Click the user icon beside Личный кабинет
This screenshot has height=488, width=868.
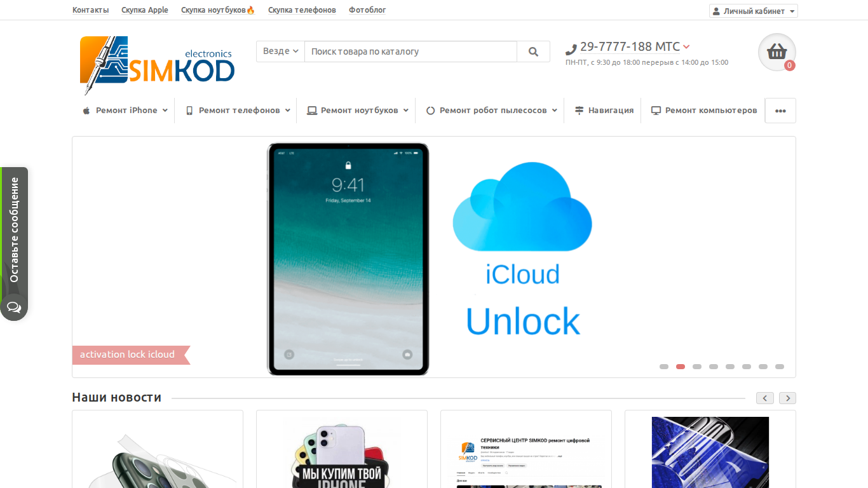click(716, 11)
